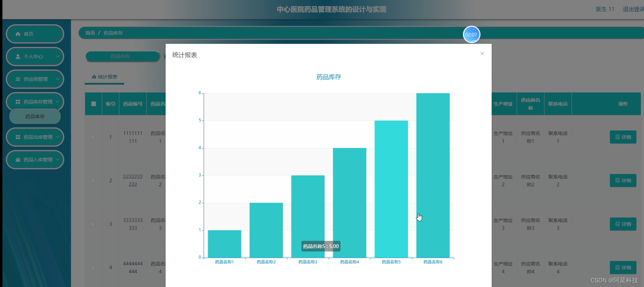Click the detail icon in row 2 button

618,181
